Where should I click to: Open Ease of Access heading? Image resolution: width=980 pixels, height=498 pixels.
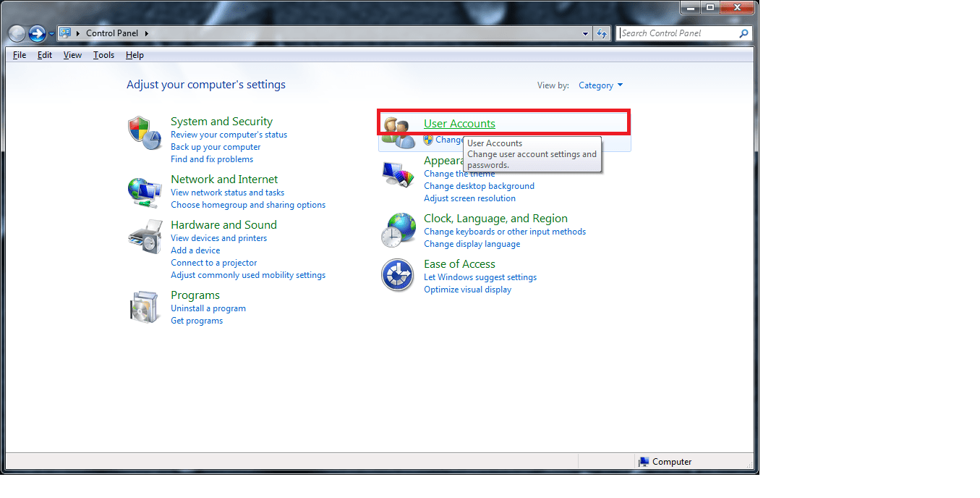pos(459,264)
